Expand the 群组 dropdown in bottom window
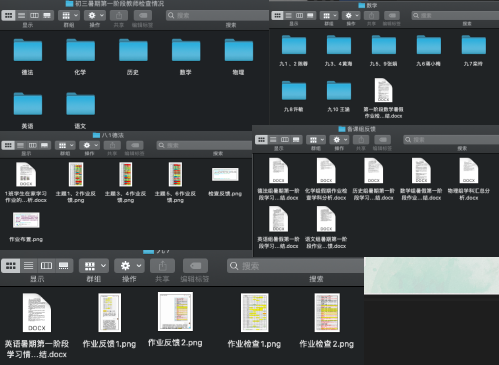 click(x=94, y=266)
